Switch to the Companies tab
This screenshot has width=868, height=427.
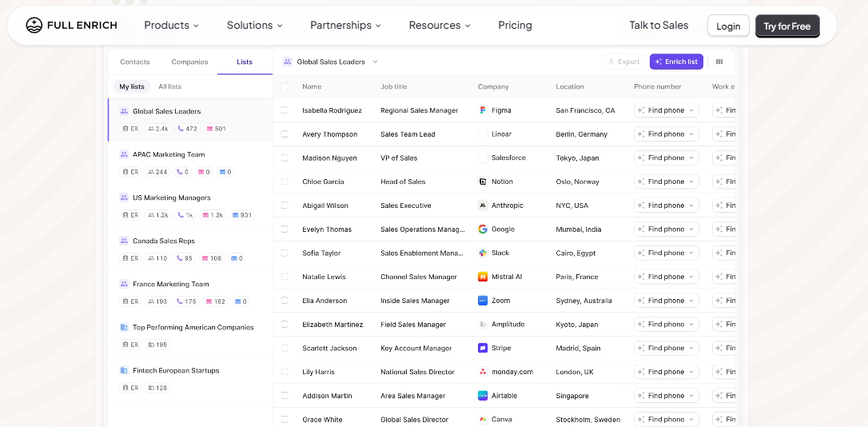point(189,62)
